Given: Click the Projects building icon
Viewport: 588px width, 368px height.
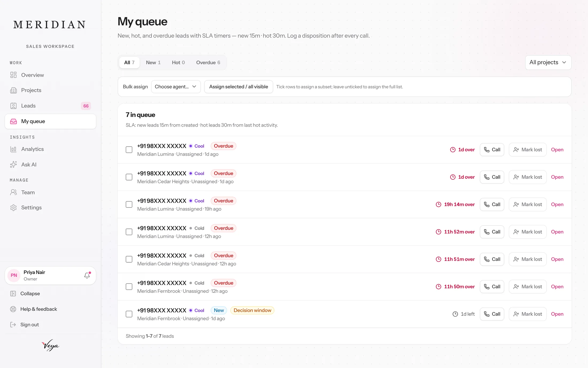Looking at the screenshot, I should 13,90.
